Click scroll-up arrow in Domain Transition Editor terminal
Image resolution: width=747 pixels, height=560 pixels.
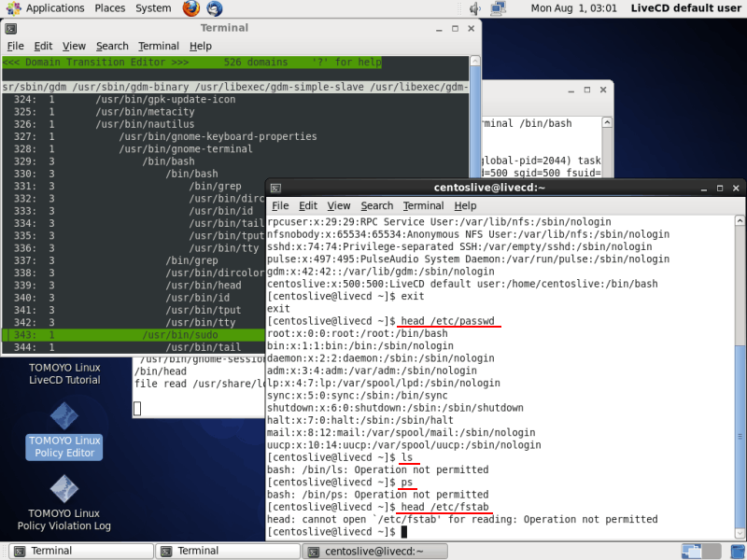[x=475, y=61]
